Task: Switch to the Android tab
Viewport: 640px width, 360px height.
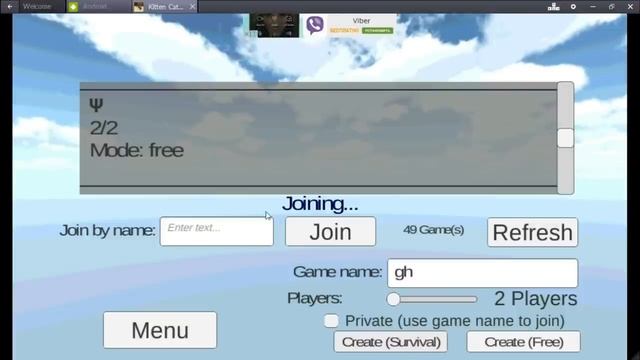Action: tap(98, 7)
